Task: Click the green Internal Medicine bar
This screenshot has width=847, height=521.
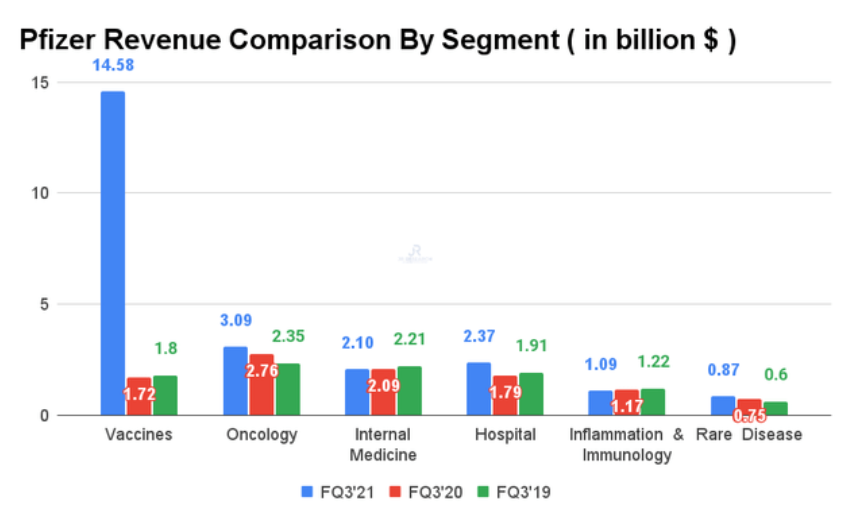Action: click(x=409, y=391)
